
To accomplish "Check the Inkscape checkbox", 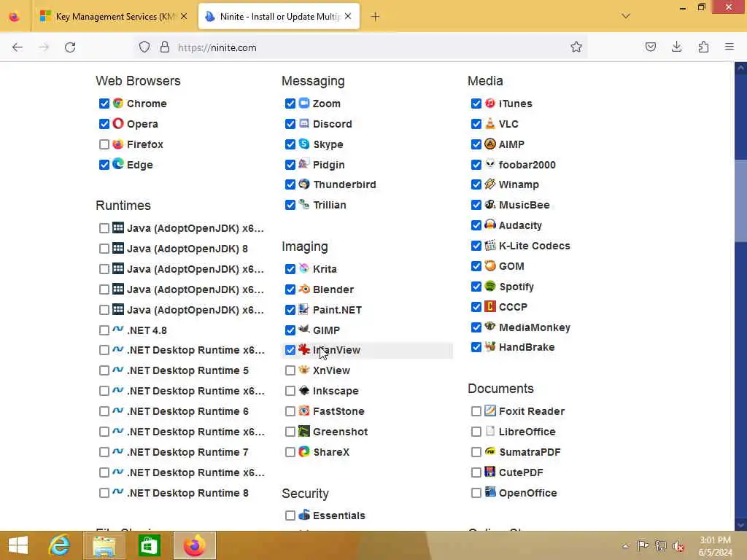I will tap(290, 391).
